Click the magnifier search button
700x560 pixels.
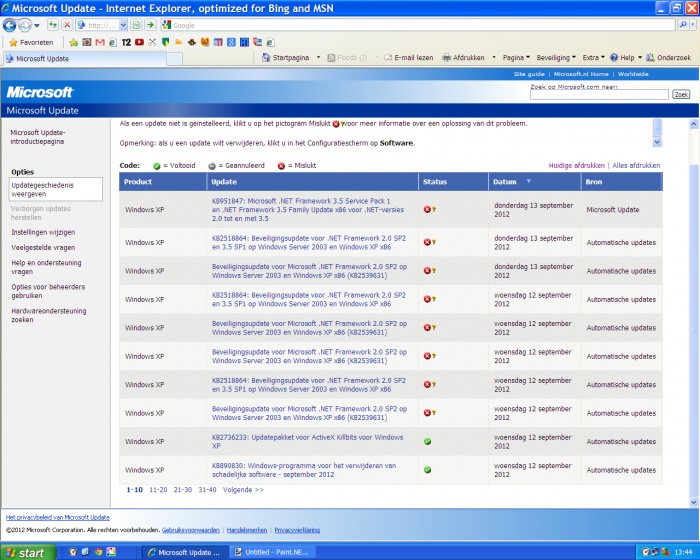click(683, 25)
